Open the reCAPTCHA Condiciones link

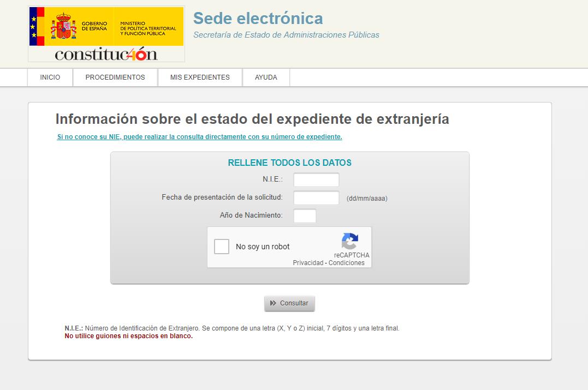346,263
